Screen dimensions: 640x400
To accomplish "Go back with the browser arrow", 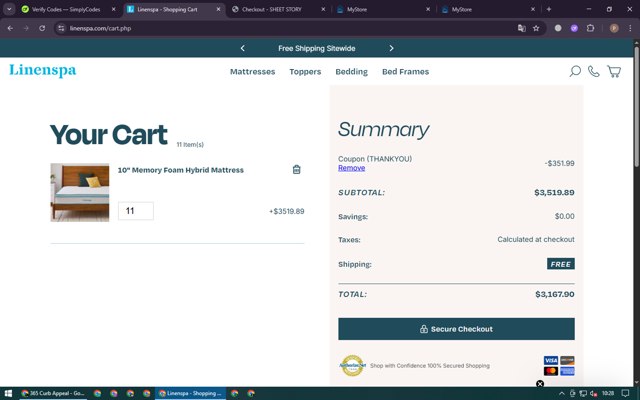I will pos(10,28).
